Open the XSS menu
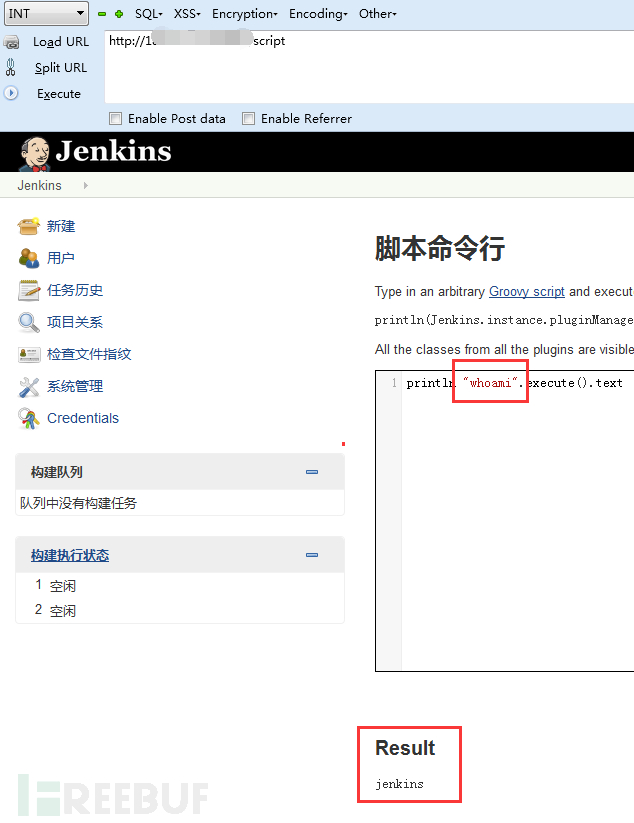Image resolution: width=634 pixels, height=823 pixels. coord(187,14)
